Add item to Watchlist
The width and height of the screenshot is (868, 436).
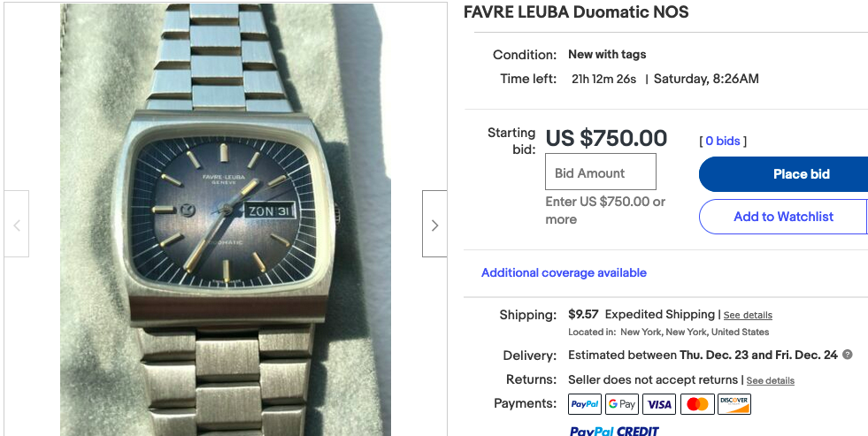(783, 217)
